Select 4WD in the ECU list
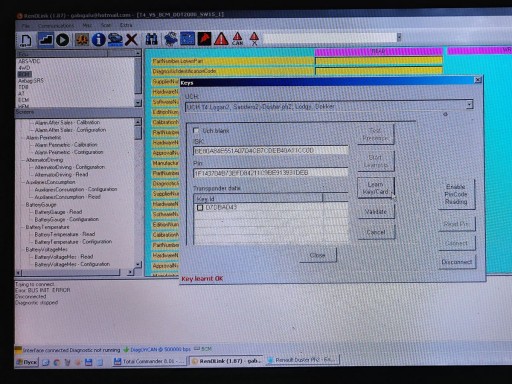This screenshot has width=512, height=384. tap(24, 68)
